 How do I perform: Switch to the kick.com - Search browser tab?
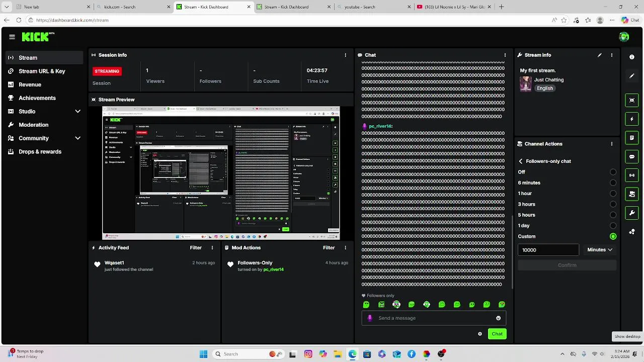point(133,7)
